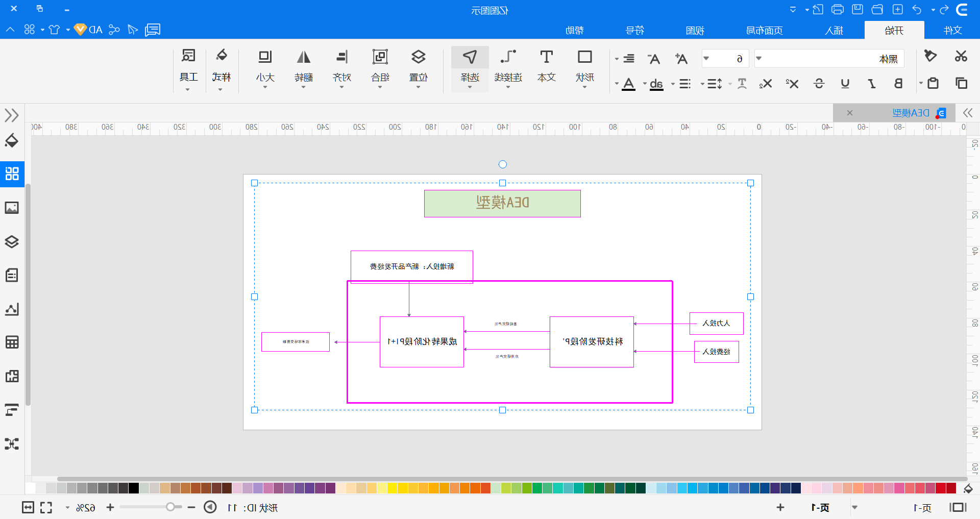The image size is (980, 519).
Task: Switch to the 插入 Insert tab
Action: tap(834, 30)
